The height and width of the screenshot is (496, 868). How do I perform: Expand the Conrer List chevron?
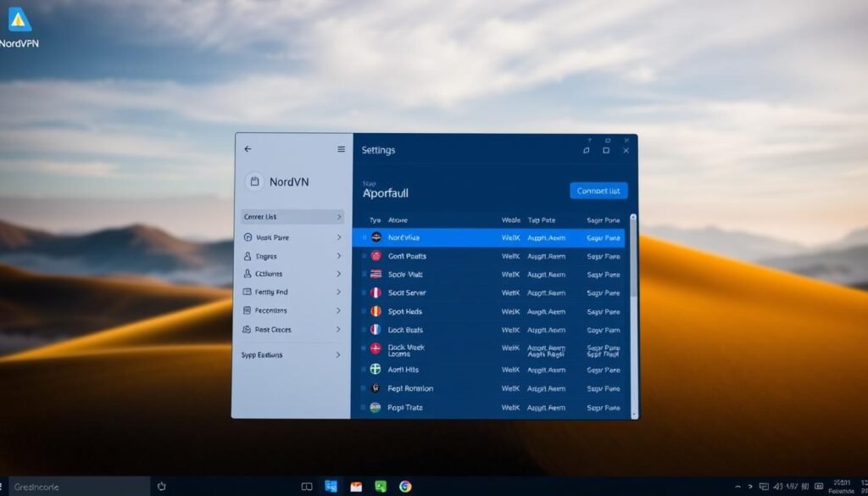coord(339,217)
